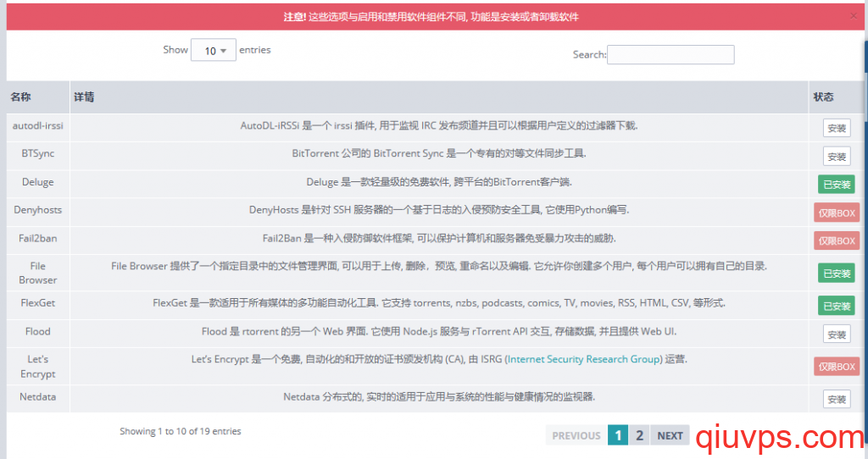This screenshot has height=459, width=868.
Task: Select FlexGet name cell
Action: [37, 303]
